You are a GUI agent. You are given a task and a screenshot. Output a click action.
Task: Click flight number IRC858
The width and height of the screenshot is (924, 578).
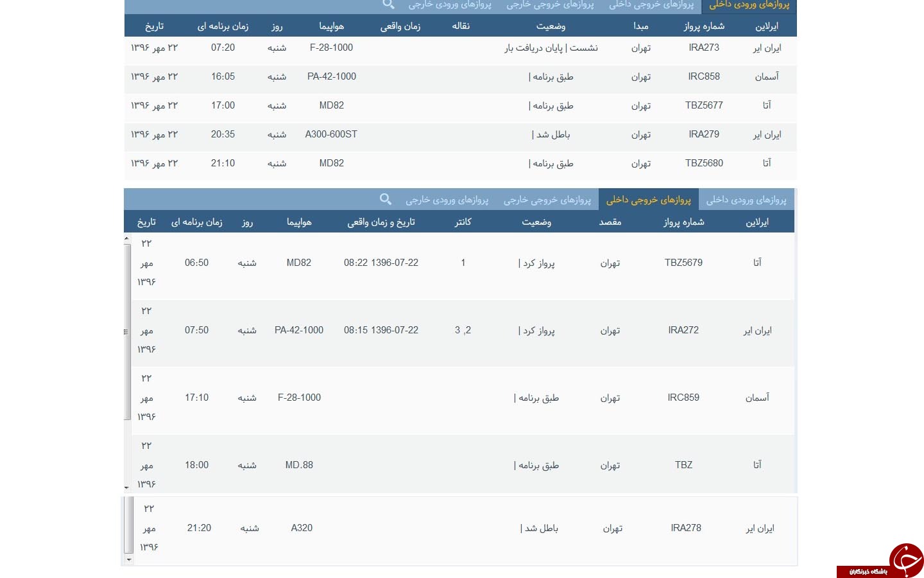click(x=704, y=76)
